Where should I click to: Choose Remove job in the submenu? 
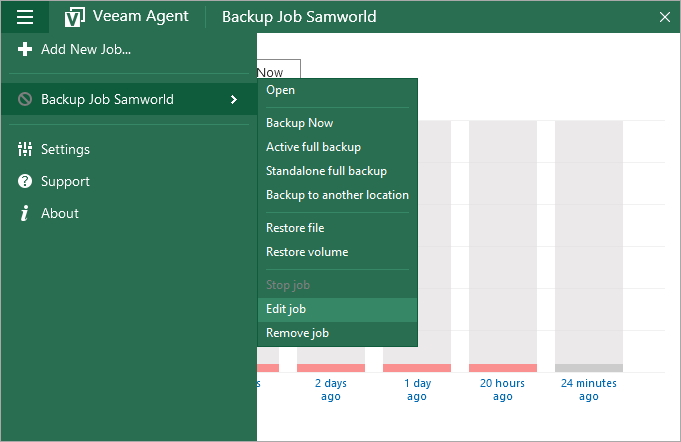tap(337, 333)
